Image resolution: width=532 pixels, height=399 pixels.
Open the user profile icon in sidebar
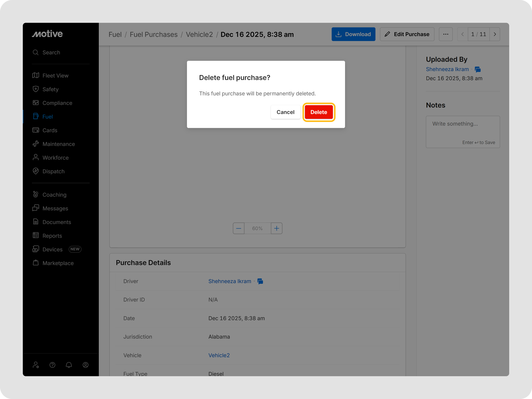tap(85, 365)
